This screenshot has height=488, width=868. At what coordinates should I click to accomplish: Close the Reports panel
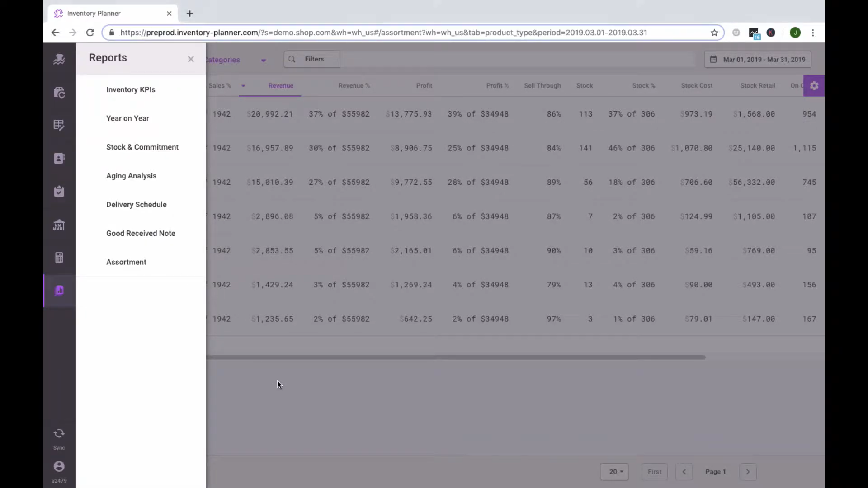tap(191, 59)
